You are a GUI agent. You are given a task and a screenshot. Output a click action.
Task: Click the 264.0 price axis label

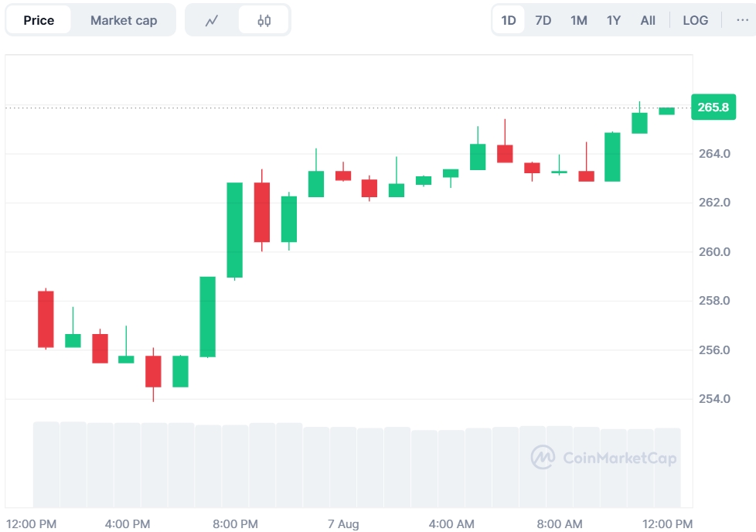tap(715, 154)
